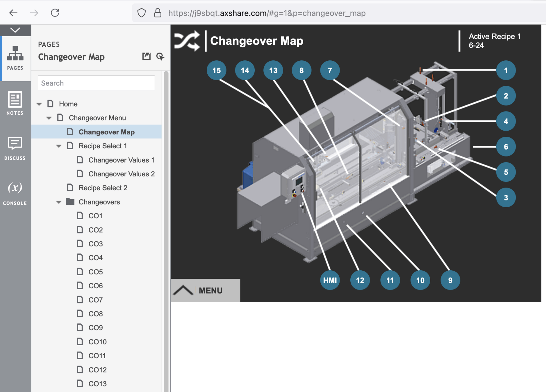Click the hotspot highlight cursor icon
The image size is (546, 392).
[160, 56]
